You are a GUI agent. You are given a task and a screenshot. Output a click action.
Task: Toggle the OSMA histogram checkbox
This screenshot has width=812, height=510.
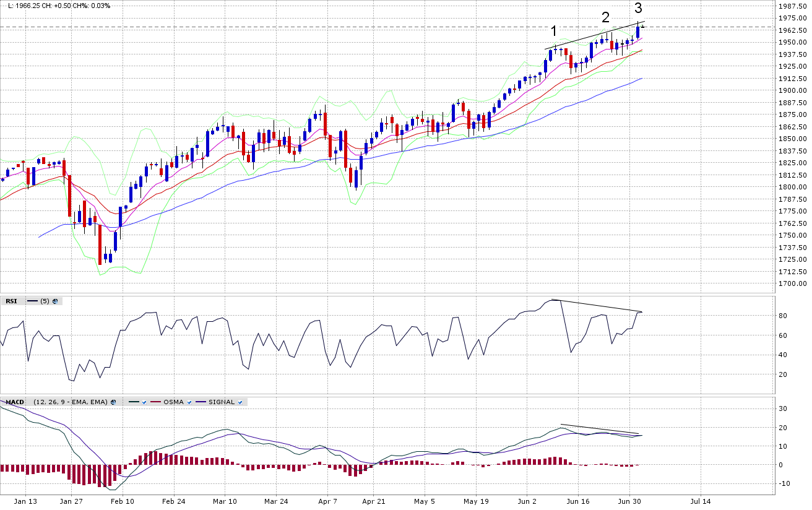189,402
